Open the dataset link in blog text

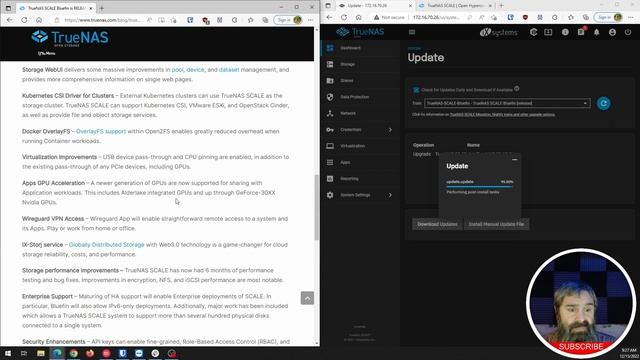coord(229,70)
